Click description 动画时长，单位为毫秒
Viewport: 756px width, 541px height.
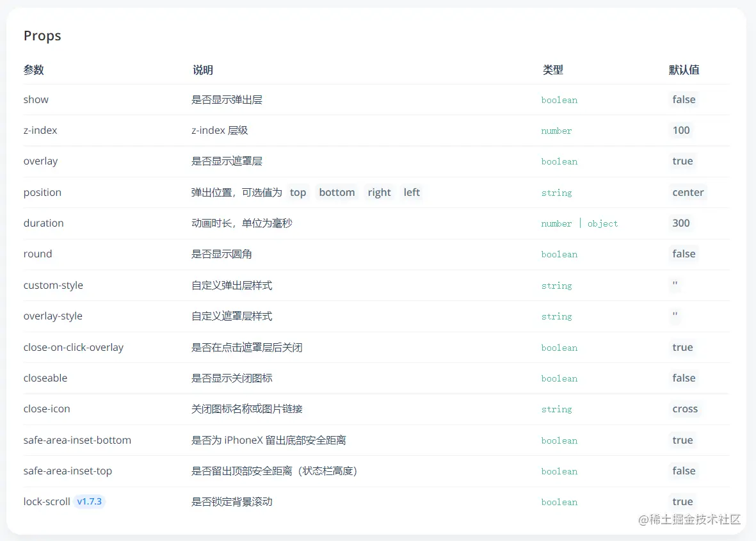pos(242,223)
